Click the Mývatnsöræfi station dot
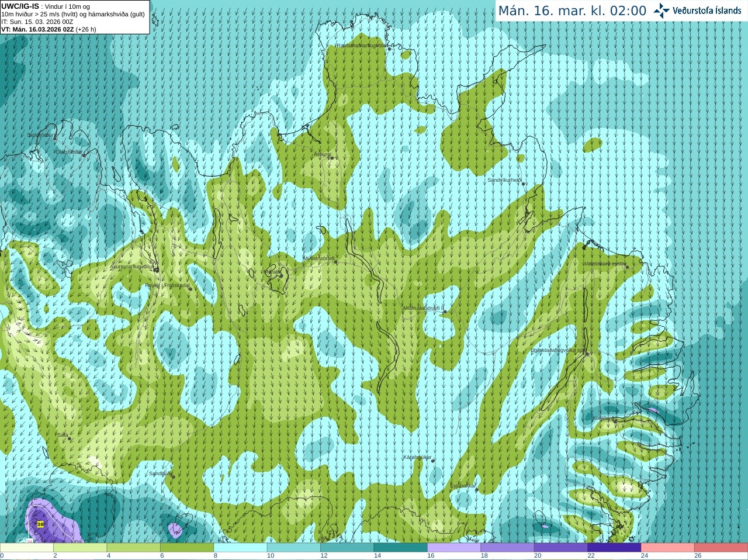 (335, 262)
